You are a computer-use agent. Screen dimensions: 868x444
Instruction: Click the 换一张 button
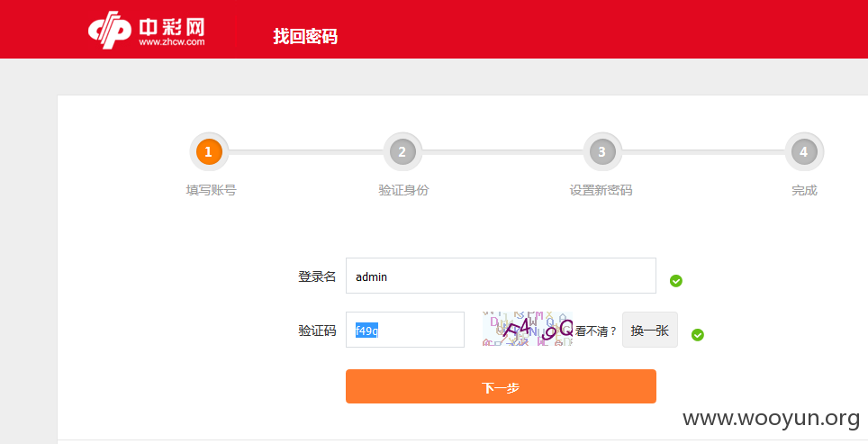coord(650,330)
